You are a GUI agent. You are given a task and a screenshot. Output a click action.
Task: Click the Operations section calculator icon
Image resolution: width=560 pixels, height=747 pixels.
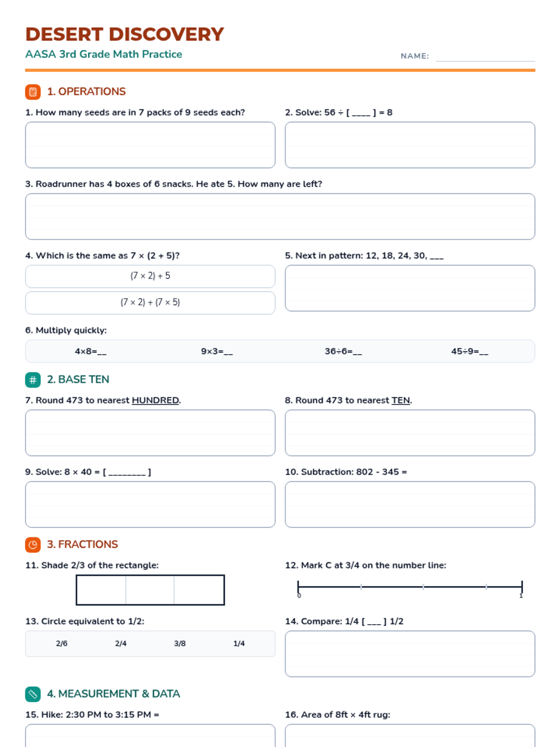33,92
